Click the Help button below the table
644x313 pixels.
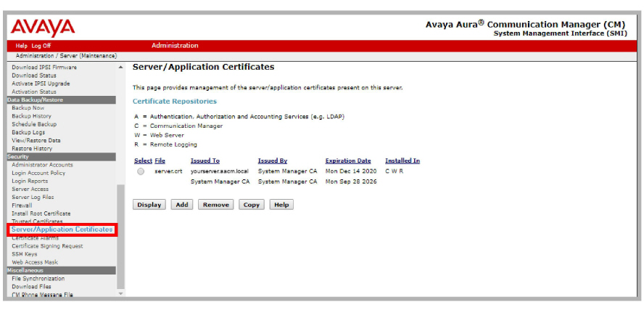(x=281, y=205)
